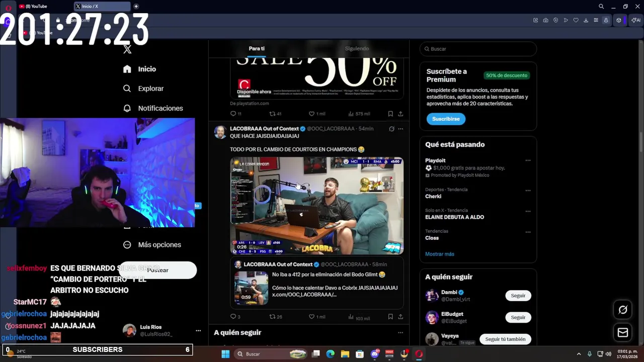
Task: Click the Opera snapshot camera icon
Action: [x=545, y=20]
